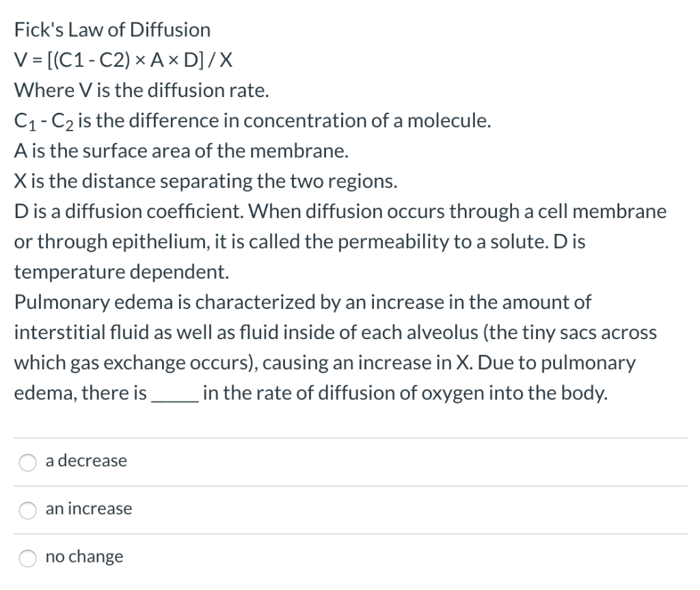Screen dimensions: 700x590
Task: Click the line defining variable A
Action: click(180, 150)
